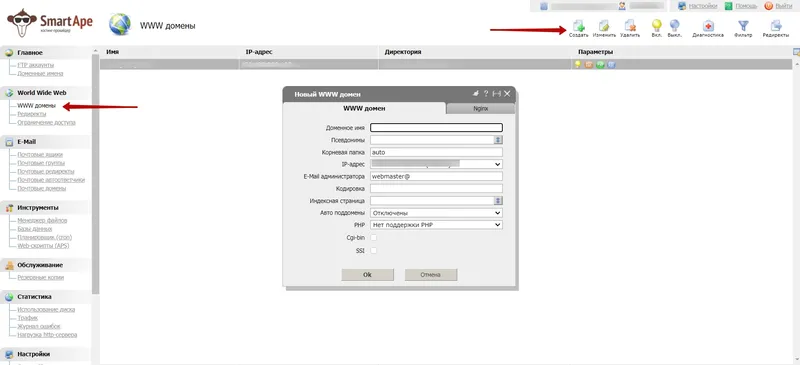Viewport: 800px width, 365px height.
Task: Open Планировщик (cron) link
Action: coord(45,237)
